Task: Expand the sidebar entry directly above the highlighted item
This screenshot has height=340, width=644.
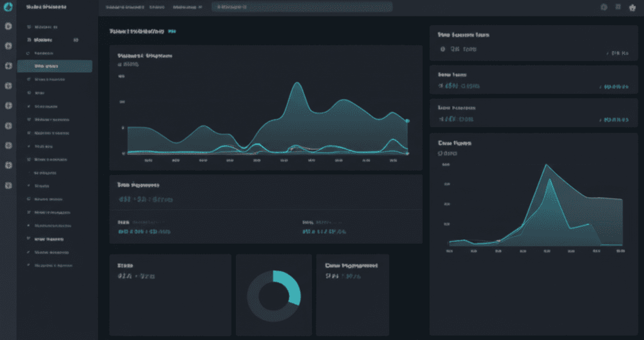Action: point(44,54)
